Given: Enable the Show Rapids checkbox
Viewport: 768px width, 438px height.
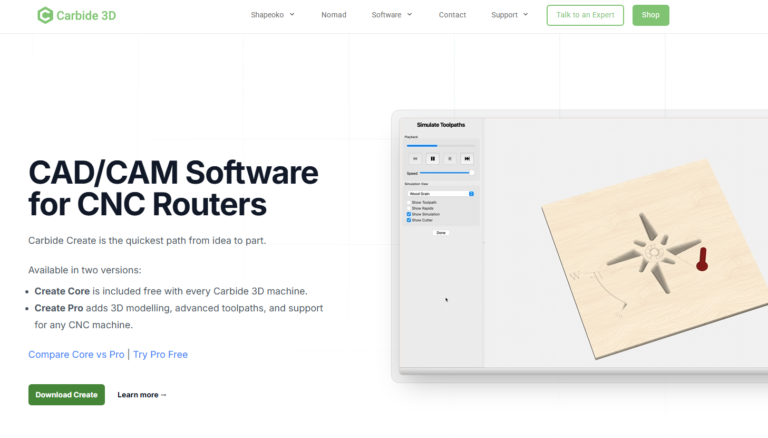Looking at the screenshot, I should 409,208.
